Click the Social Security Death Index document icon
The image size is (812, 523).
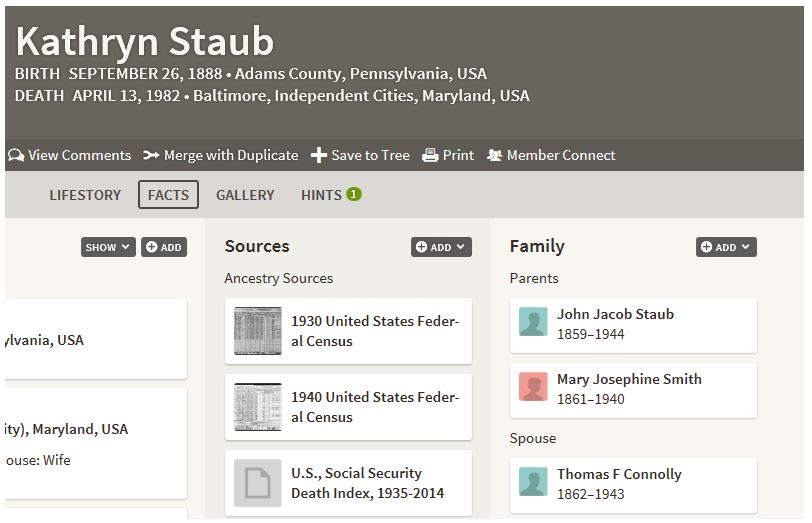coord(258,482)
